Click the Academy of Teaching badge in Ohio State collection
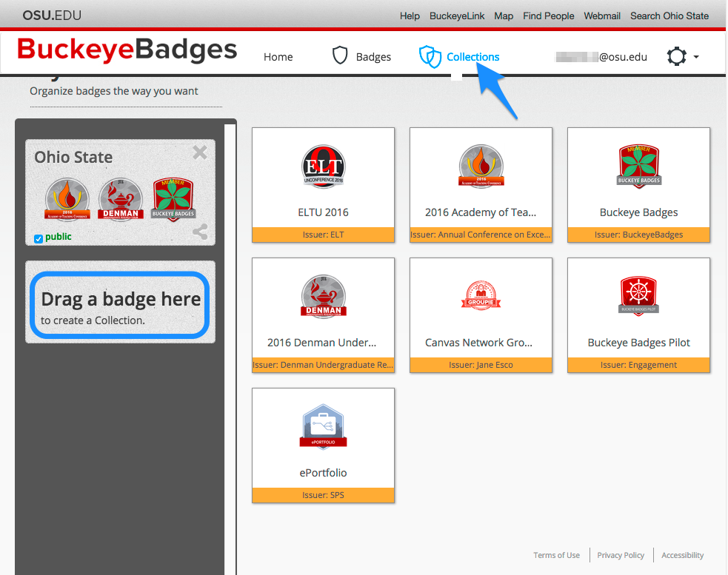The image size is (728, 575). click(x=67, y=199)
